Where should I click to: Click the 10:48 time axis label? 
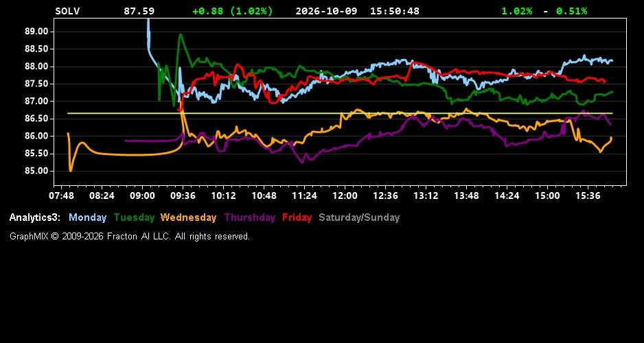tap(264, 196)
